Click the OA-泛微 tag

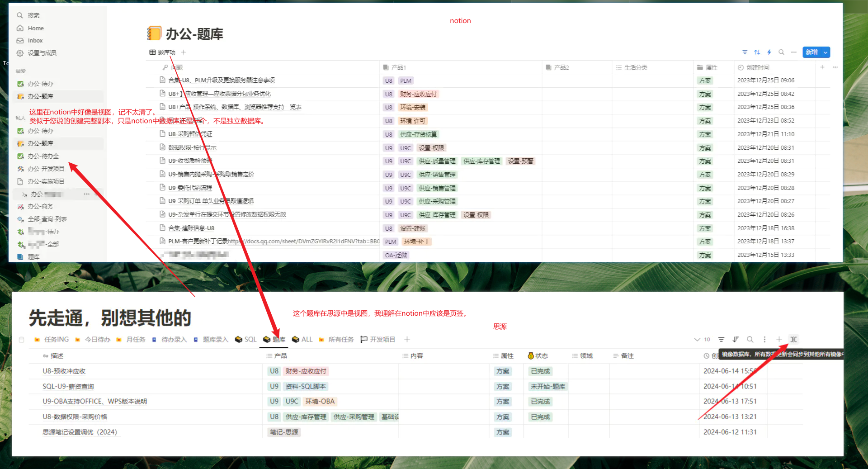[x=396, y=255]
